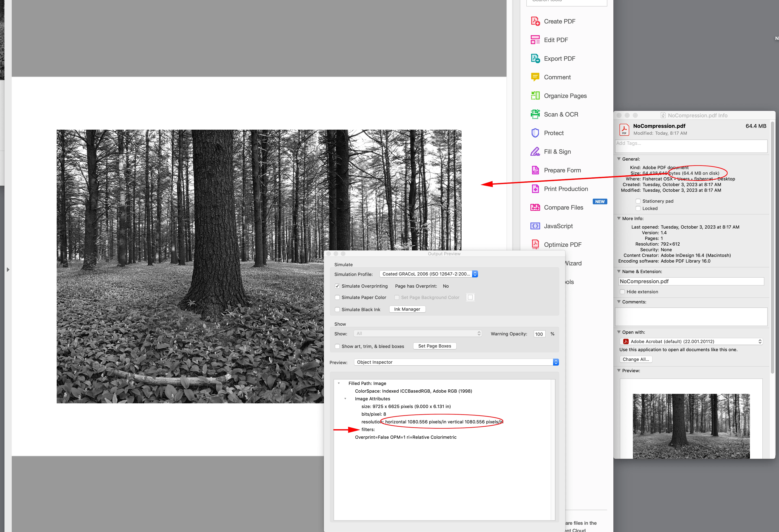Click the Export PDF icon
The height and width of the screenshot is (532, 779).
[535, 59]
